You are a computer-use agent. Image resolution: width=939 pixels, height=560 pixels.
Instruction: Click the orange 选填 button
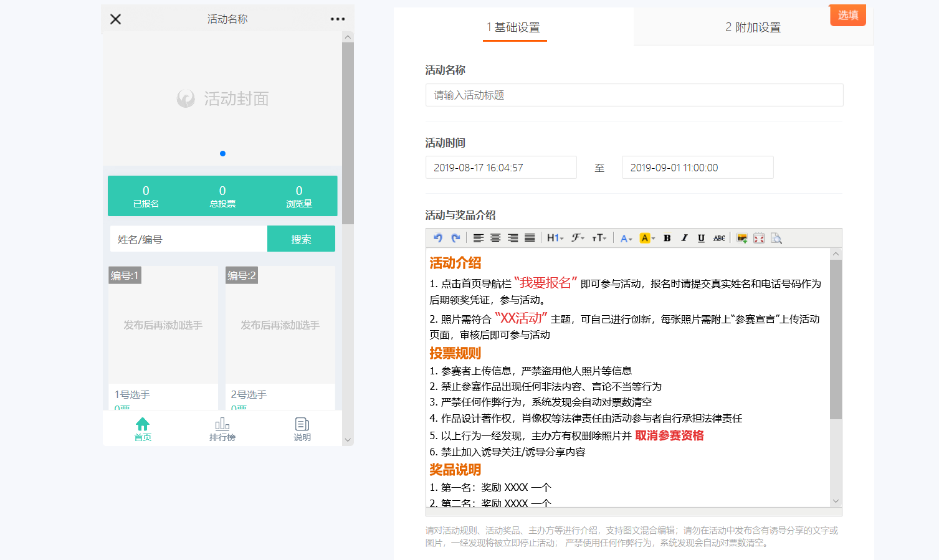click(847, 15)
